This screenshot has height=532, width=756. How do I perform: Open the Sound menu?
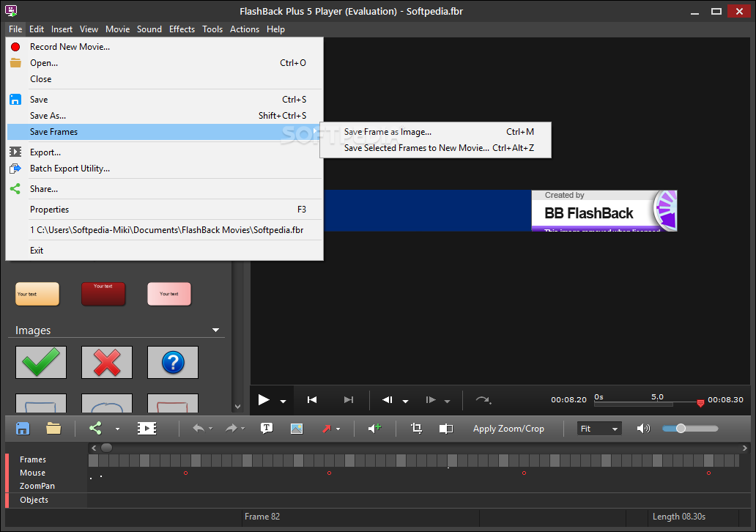point(149,29)
